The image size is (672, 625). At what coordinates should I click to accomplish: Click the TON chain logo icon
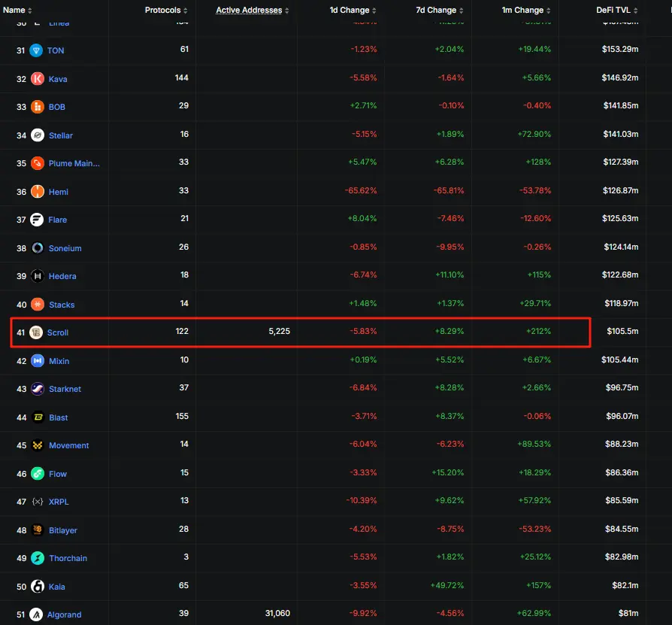point(36,50)
